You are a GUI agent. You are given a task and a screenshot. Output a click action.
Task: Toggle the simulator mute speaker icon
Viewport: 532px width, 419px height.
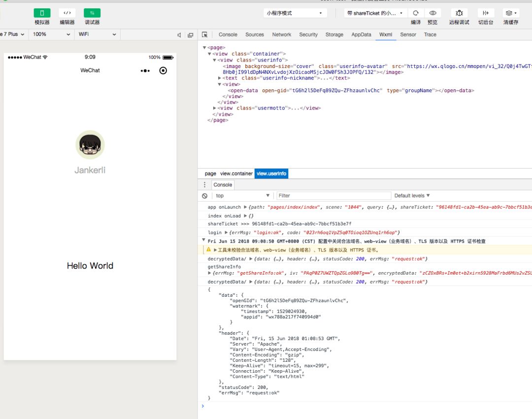pos(179,35)
